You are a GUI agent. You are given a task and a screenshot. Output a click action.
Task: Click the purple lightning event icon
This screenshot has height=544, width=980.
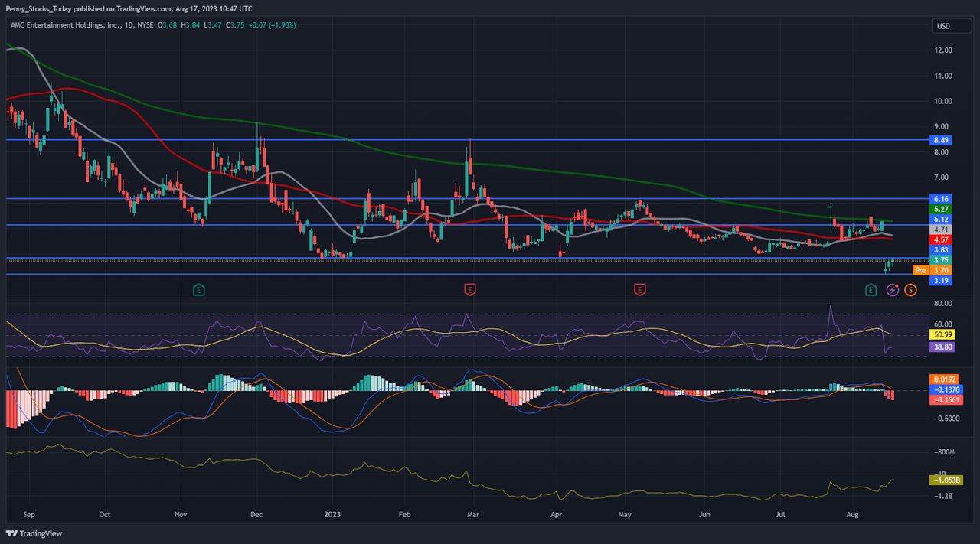coord(893,289)
